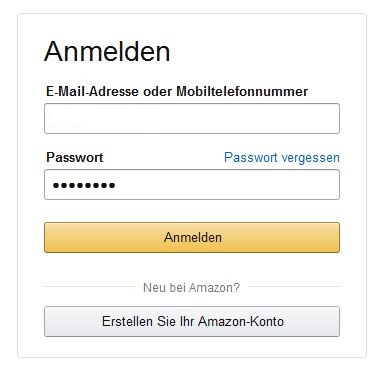This screenshot has width=384, height=369.
Task: Select the empty email or phone number box
Action: click(x=192, y=118)
